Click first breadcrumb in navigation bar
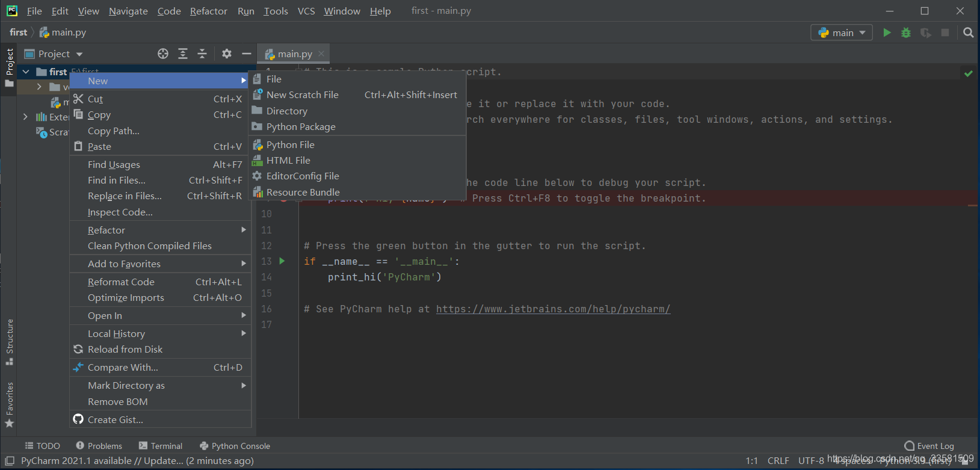980x470 pixels. [19, 32]
